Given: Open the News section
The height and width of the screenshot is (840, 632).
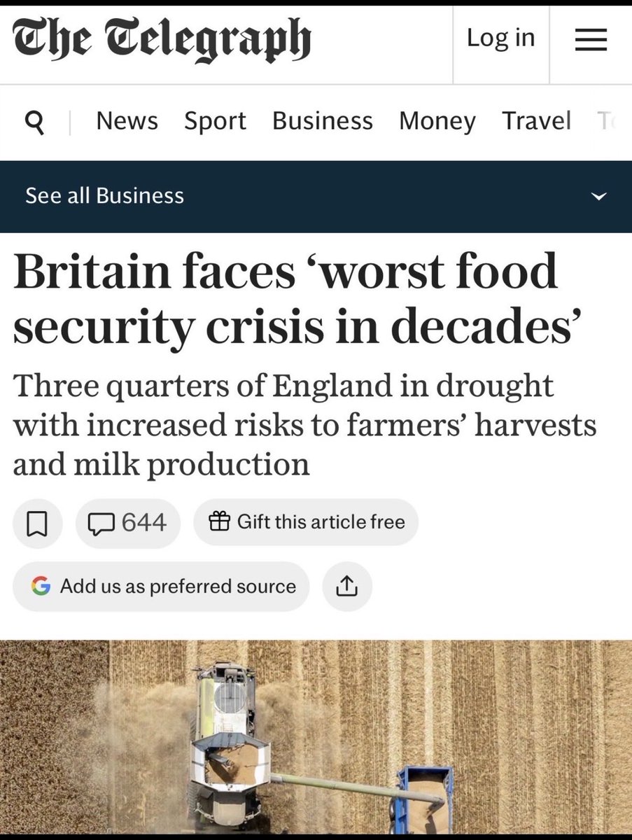Looking at the screenshot, I should coord(127,121).
